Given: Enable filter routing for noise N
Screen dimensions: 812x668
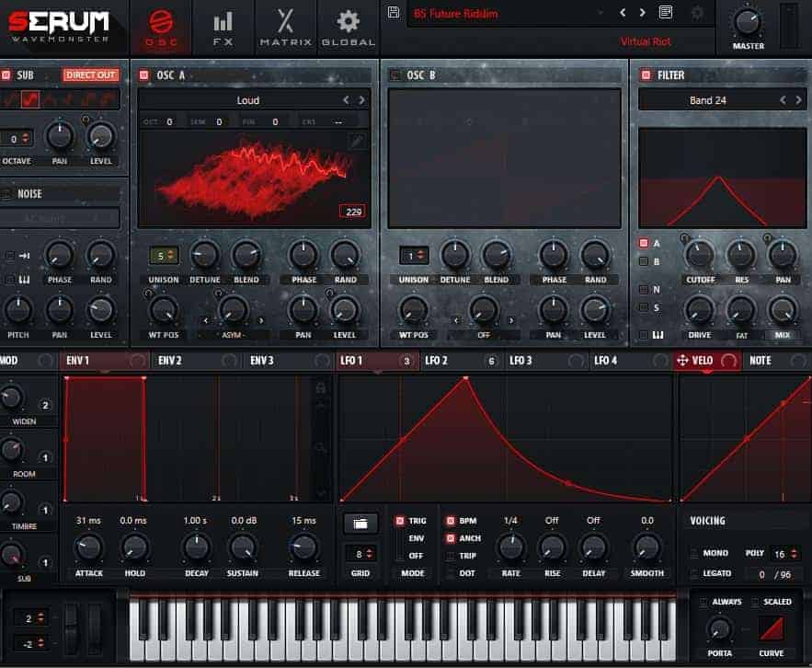Looking at the screenshot, I should (x=644, y=289).
